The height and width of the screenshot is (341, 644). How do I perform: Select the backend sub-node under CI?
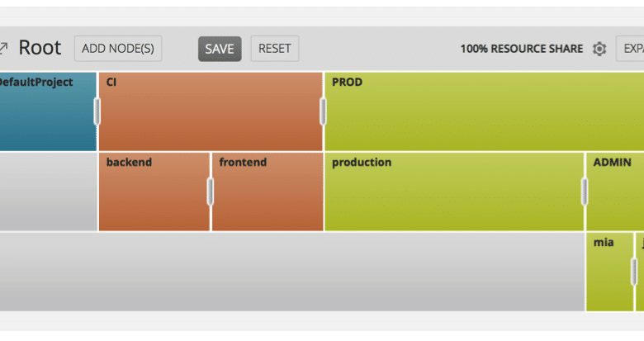click(x=154, y=192)
